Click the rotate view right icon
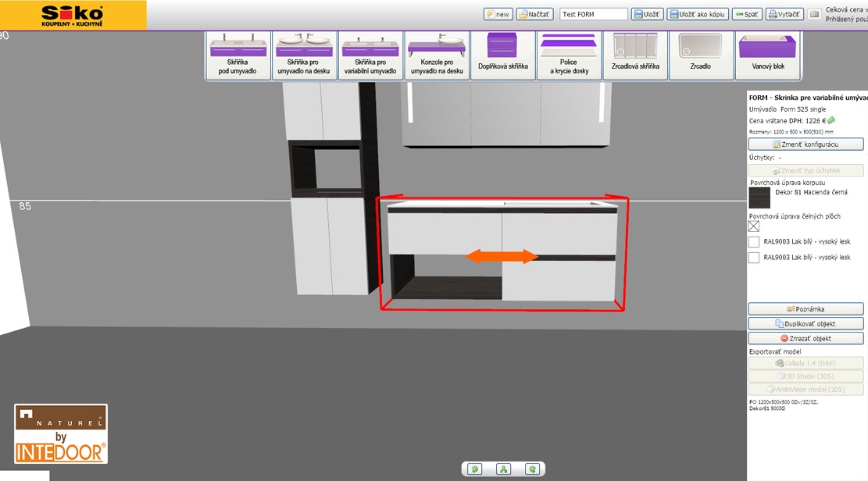This screenshot has height=481, width=868. pos(533,469)
